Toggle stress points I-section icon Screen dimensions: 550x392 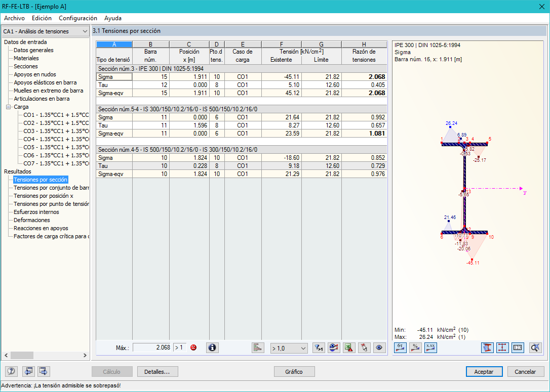pos(502,347)
